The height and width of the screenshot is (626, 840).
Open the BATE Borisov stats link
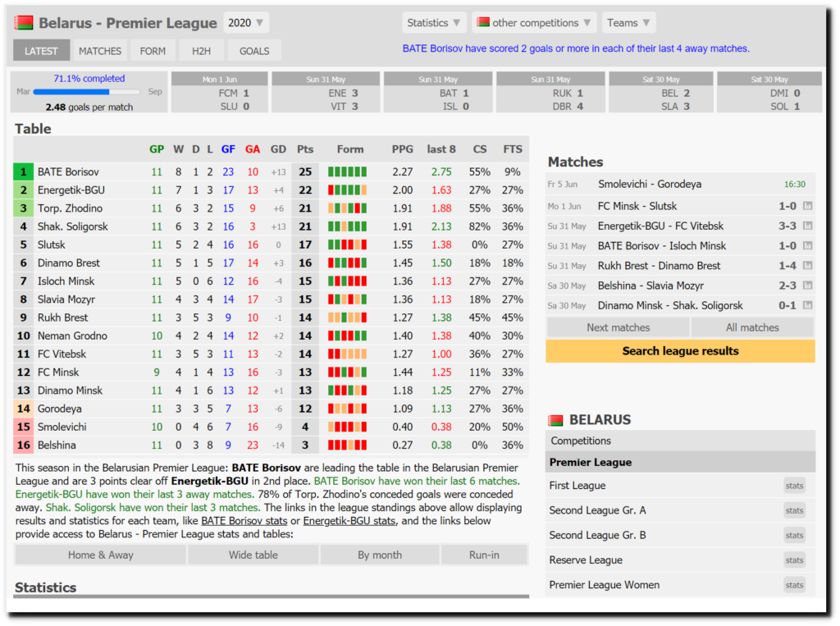(244, 521)
